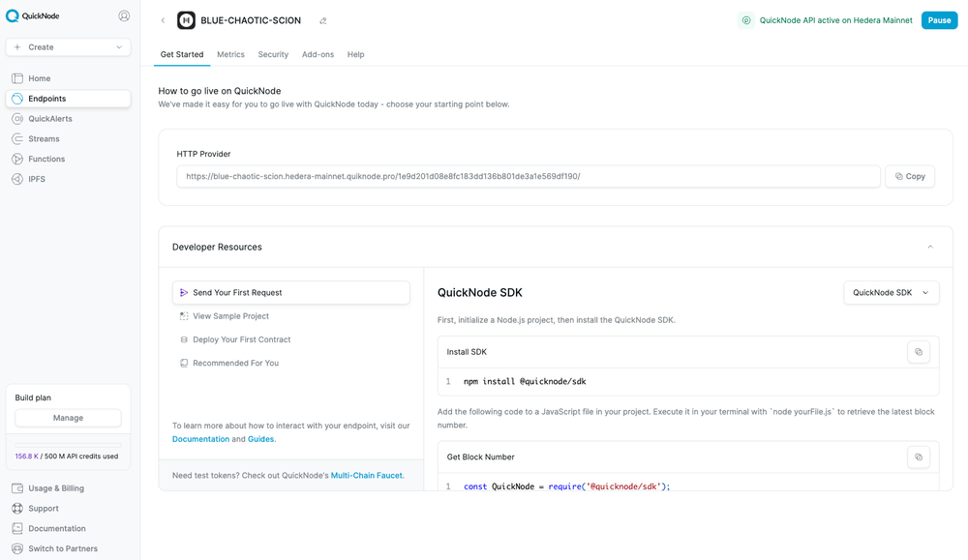
Task: Click the QuickAlerts sidebar icon
Action: click(x=17, y=118)
